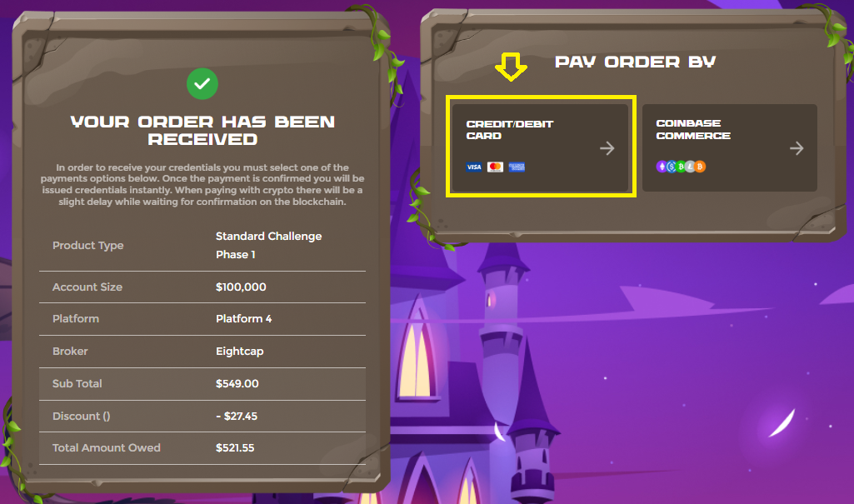Click the American Express logo

[x=517, y=167]
